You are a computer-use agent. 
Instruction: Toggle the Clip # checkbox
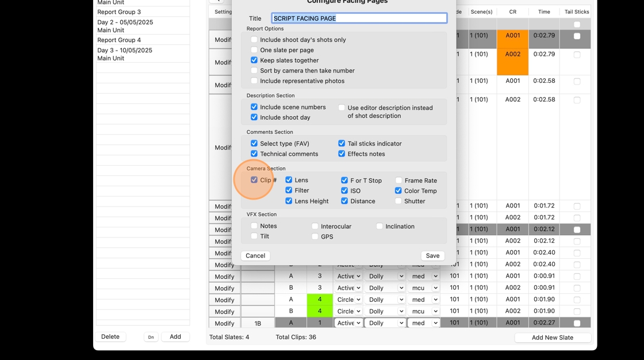click(254, 180)
